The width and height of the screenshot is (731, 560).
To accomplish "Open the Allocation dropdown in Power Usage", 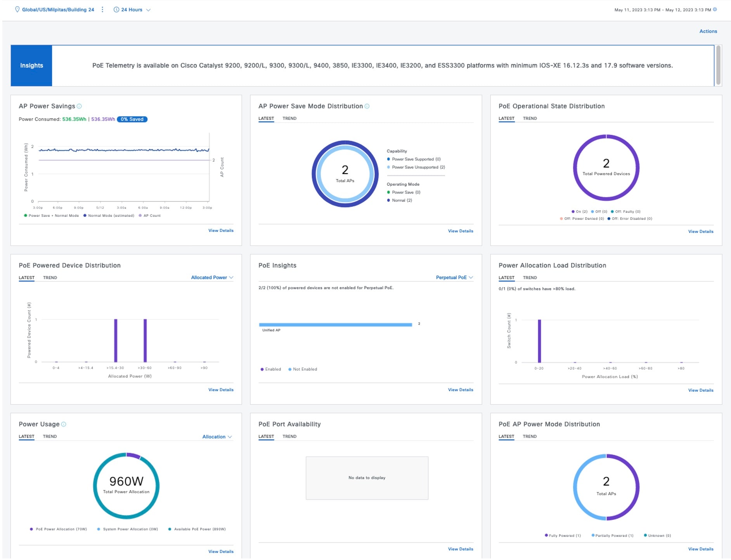I will pyautogui.click(x=217, y=437).
